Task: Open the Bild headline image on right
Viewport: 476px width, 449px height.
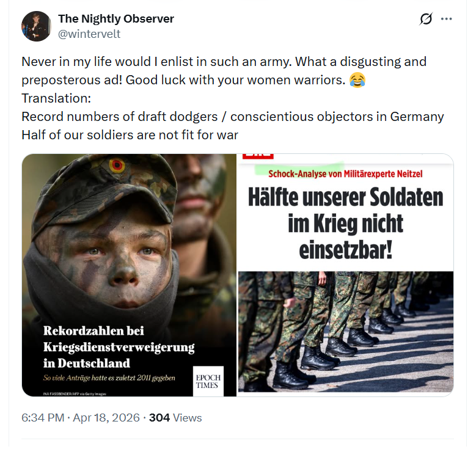Action: pos(346,275)
